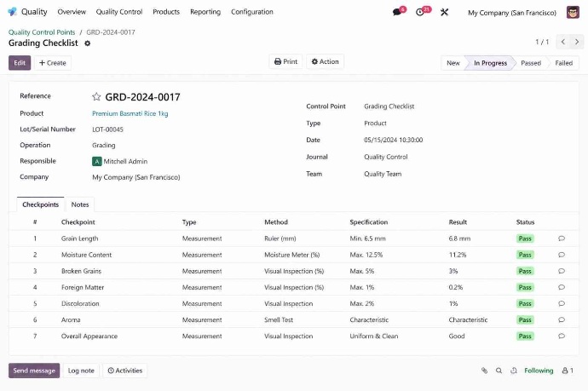Expand the Quality Control menu
The width and height of the screenshot is (588, 391).
119,12
